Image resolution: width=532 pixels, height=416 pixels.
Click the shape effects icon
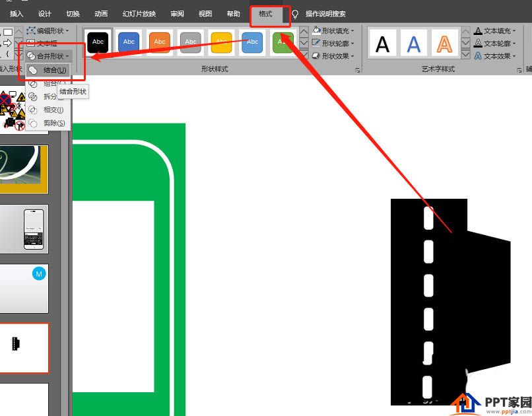[316, 55]
